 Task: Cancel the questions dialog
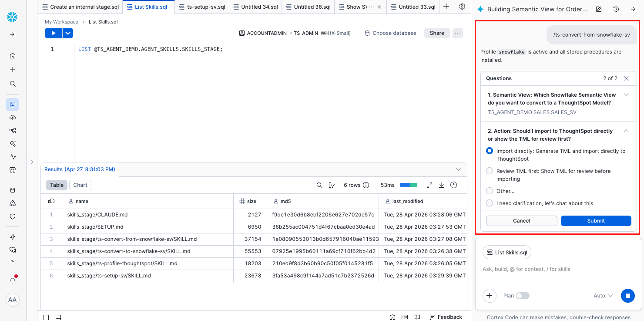pos(521,221)
